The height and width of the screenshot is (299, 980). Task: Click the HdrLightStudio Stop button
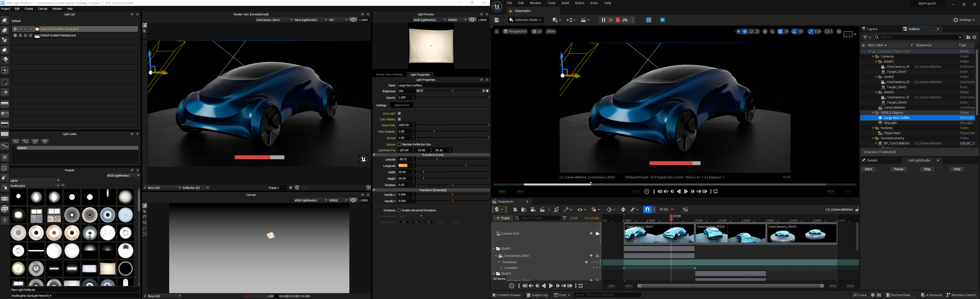[x=927, y=169]
